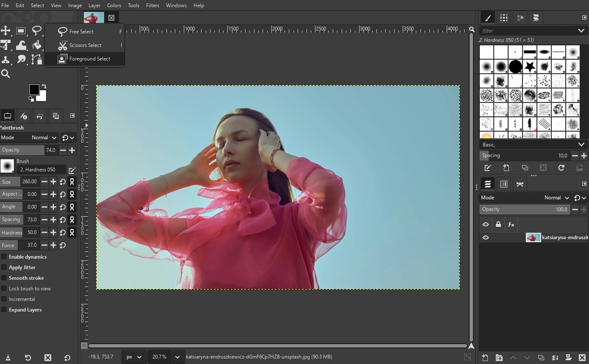Image resolution: width=589 pixels, height=364 pixels.
Task: Open the Undo History tab
Action: pos(39,116)
